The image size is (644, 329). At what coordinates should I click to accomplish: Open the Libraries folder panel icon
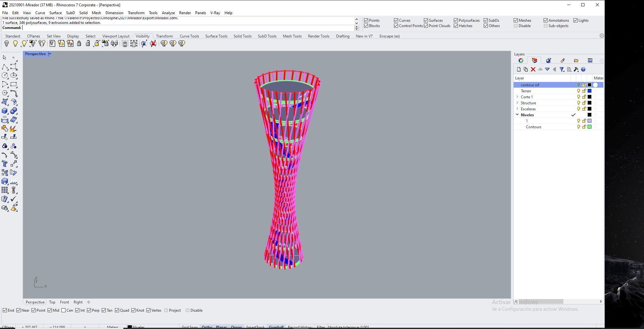point(576,61)
